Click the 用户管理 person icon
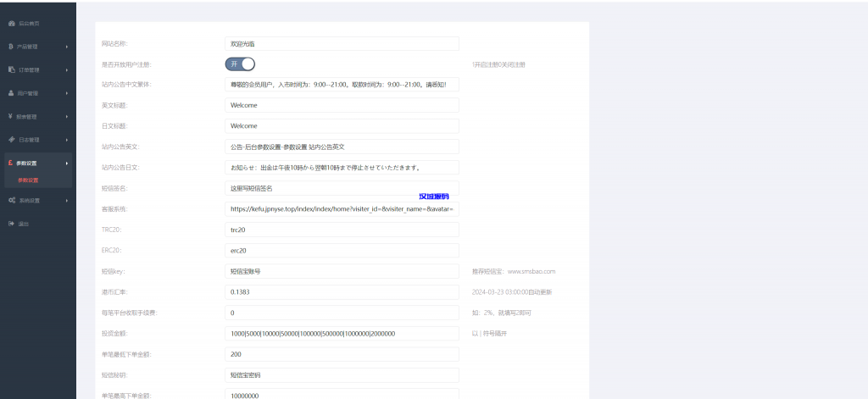The width and height of the screenshot is (868, 399). pyautogui.click(x=10, y=93)
